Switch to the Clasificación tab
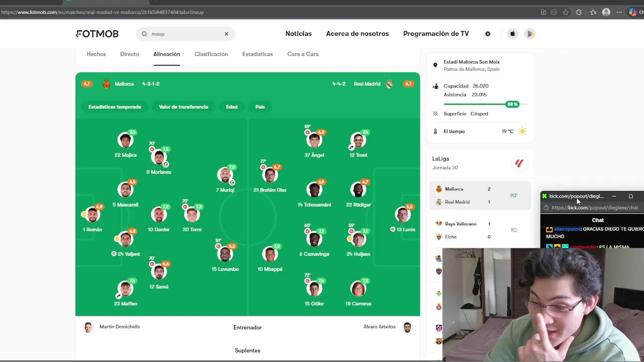The image size is (644, 362). 211,54
